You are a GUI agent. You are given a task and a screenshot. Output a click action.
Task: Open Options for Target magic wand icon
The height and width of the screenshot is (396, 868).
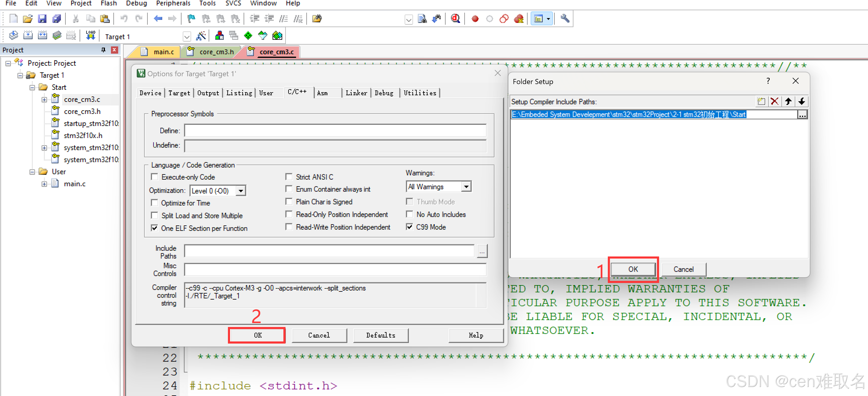pos(201,36)
